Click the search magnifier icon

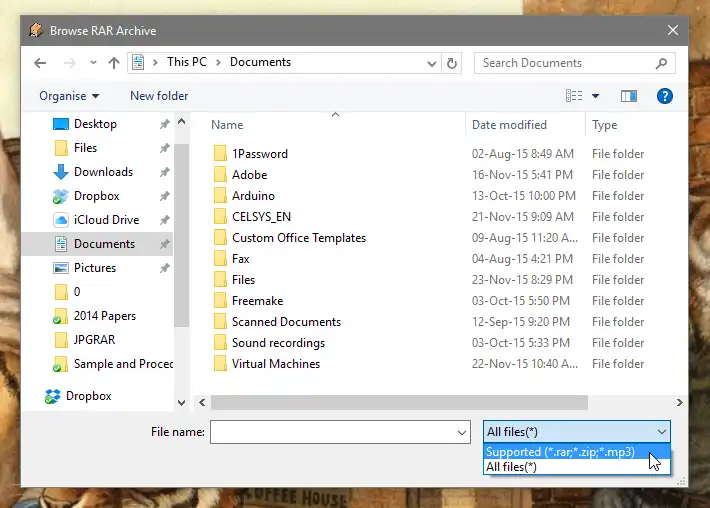(662, 63)
